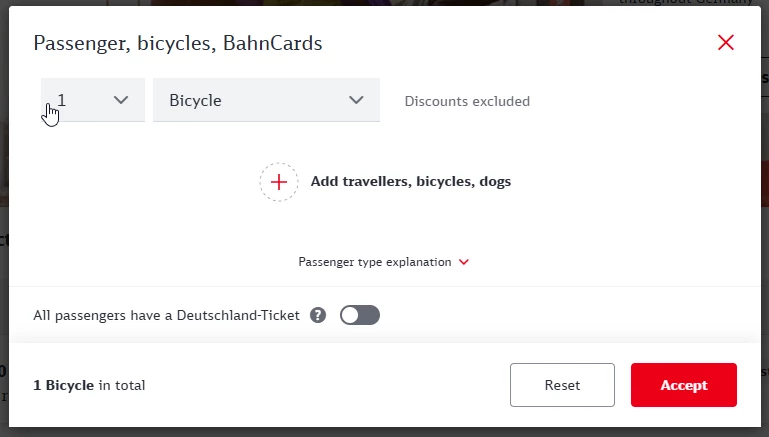The width and height of the screenshot is (769, 437).
Task: Click the word Bicycle in the type selector
Action: [196, 100]
